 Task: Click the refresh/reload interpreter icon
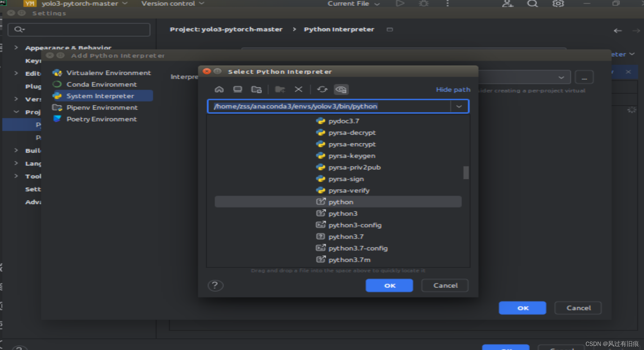322,89
